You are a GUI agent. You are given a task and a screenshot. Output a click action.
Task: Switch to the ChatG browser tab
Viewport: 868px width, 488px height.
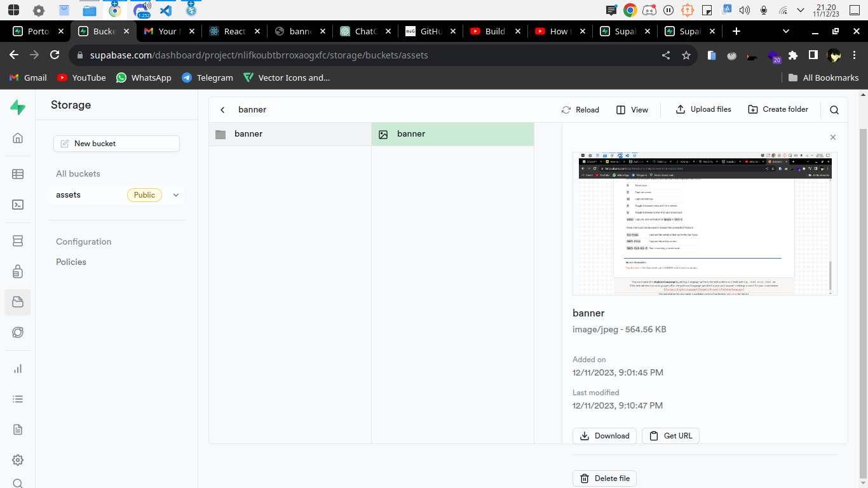363,31
